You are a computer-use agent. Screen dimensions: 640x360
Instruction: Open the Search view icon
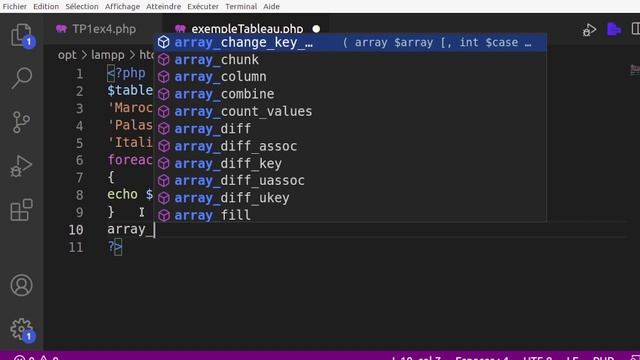pyautogui.click(x=21, y=78)
